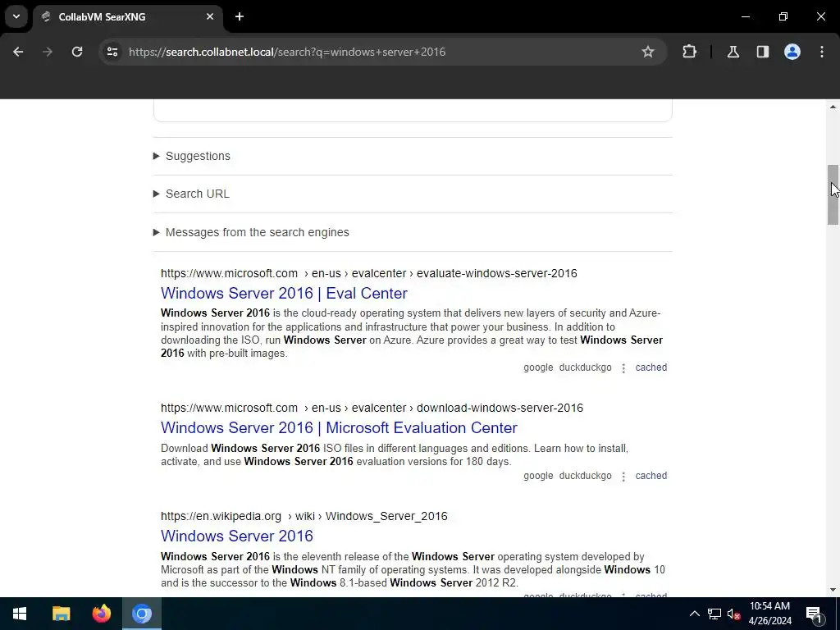Screen dimensions: 840x630
Task: Open the Extensions puzzle icon
Action: (689, 52)
